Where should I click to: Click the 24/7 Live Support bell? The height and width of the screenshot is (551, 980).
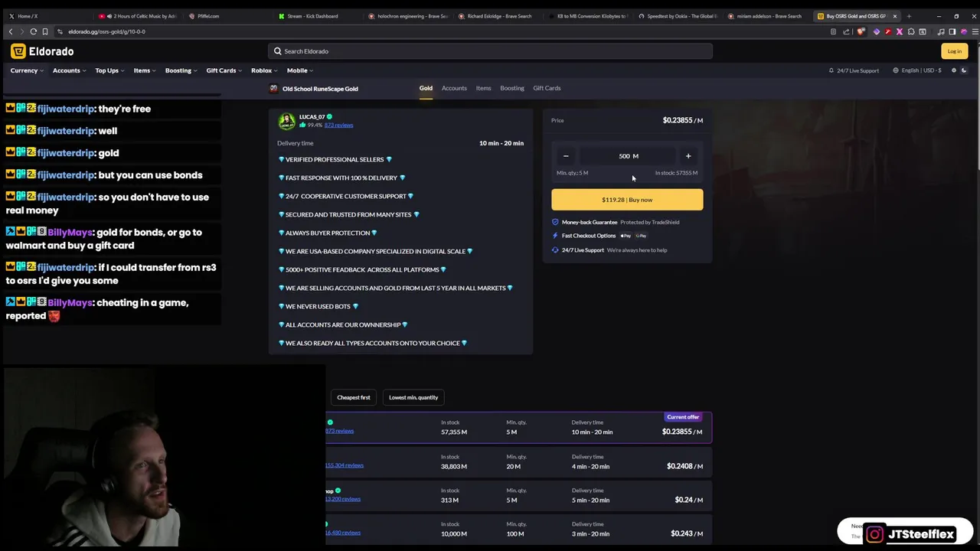tap(831, 70)
